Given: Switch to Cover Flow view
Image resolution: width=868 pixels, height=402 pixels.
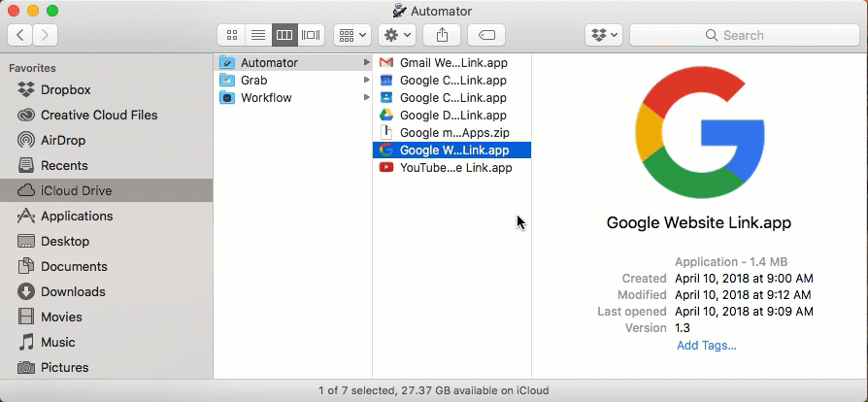Looking at the screenshot, I should point(311,35).
